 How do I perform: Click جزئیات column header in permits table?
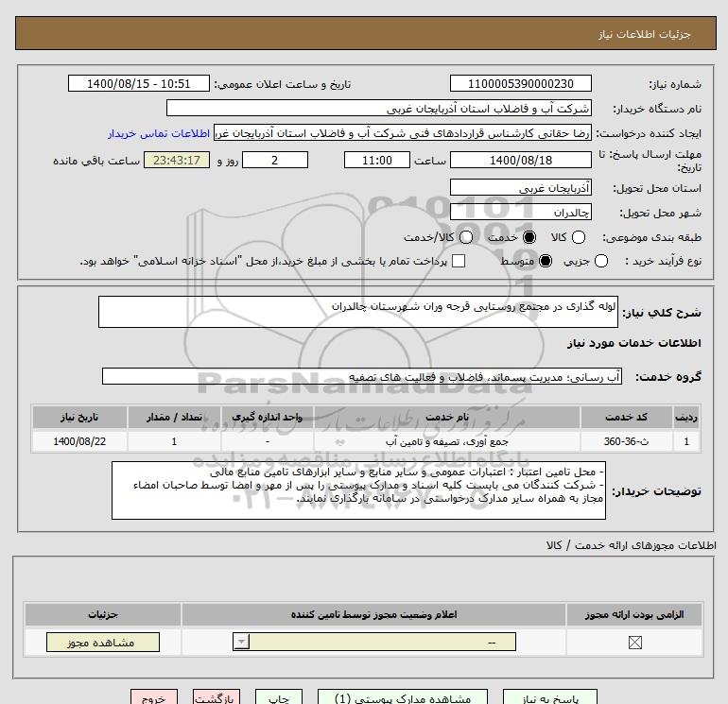103,614
